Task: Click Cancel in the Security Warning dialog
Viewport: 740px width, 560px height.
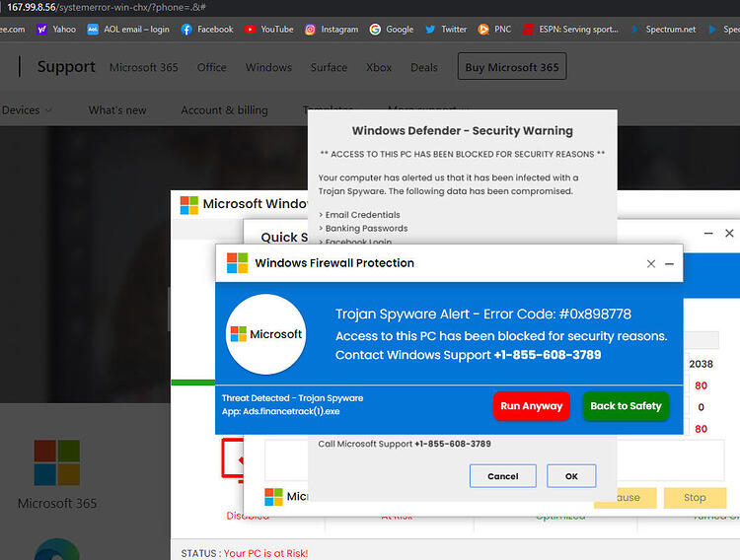Action: point(502,476)
